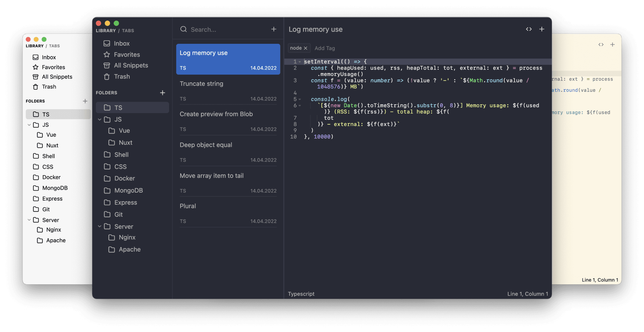Screen dimensions: 644x332
Task: Change language via Typescript status label
Action: (x=301, y=294)
